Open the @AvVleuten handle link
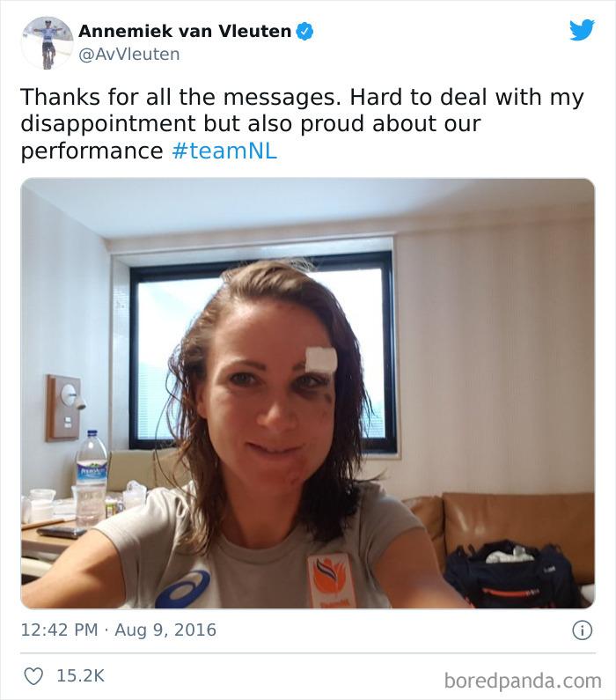The width and height of the screenshot is (616, 700). coord(129,55)
